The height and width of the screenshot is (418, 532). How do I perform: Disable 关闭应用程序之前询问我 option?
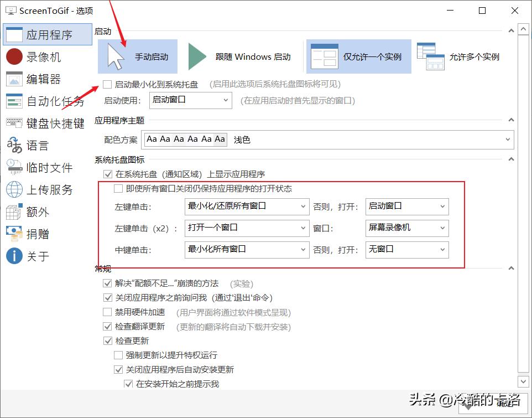click(x=108, y=297)
